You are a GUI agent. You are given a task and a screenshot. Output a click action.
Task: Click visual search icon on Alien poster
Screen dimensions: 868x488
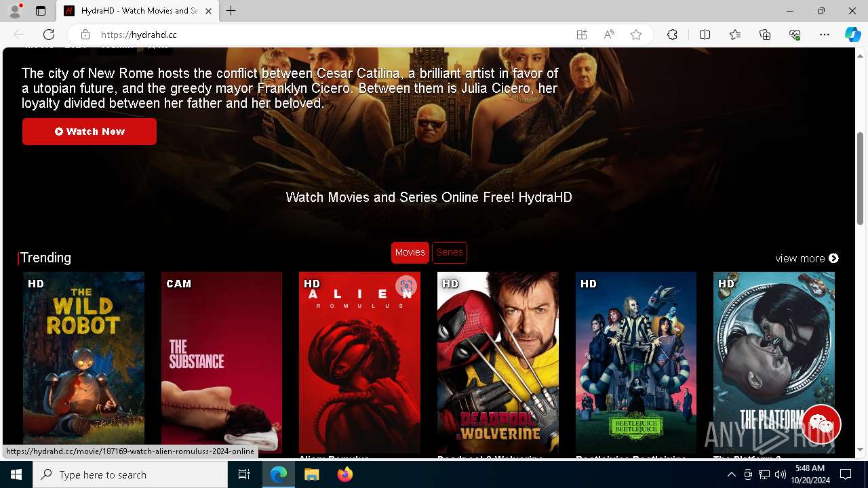point(406,286)
